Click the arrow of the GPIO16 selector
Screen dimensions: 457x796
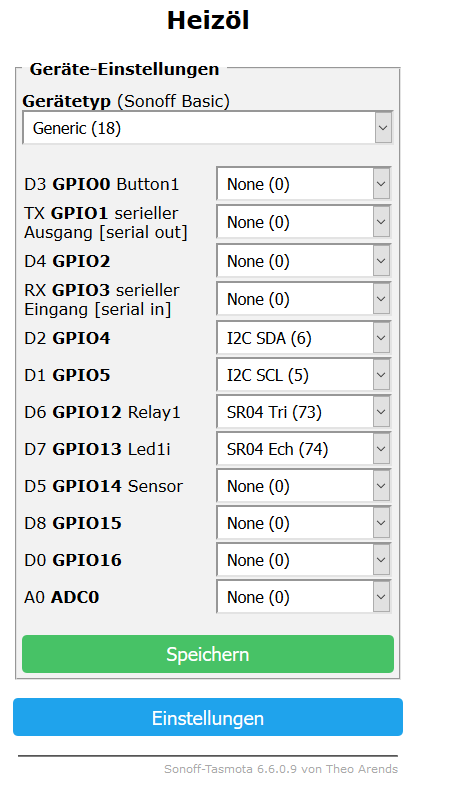click(381, 560)
